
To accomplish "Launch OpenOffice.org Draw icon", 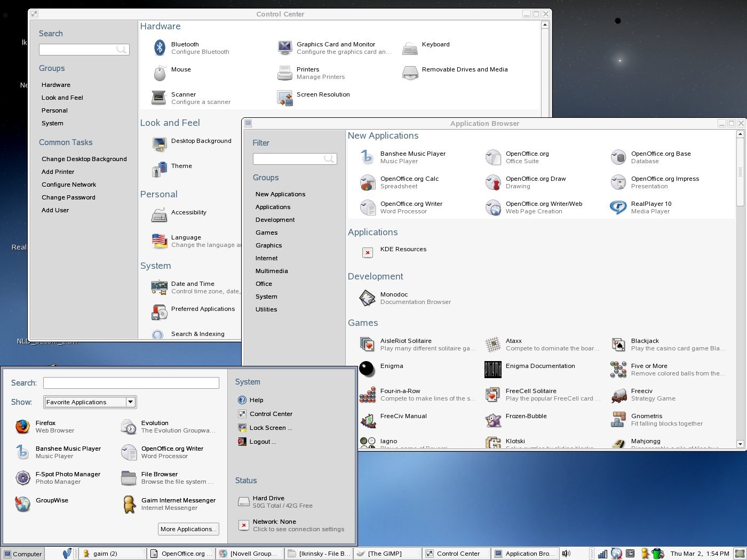I will (x=493, y=182).
